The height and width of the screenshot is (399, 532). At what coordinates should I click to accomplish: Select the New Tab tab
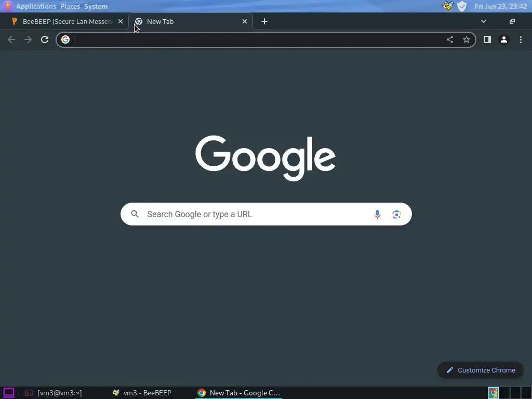coord(190,21)
